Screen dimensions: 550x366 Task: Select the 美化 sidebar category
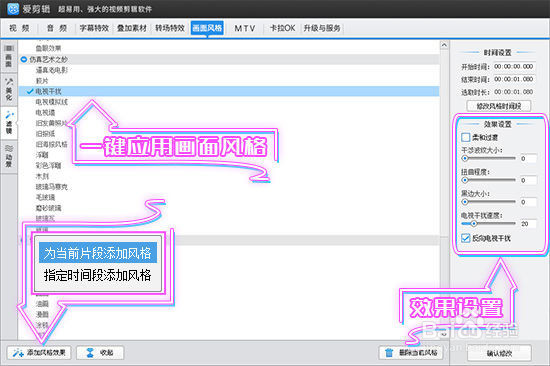[9, 89]
